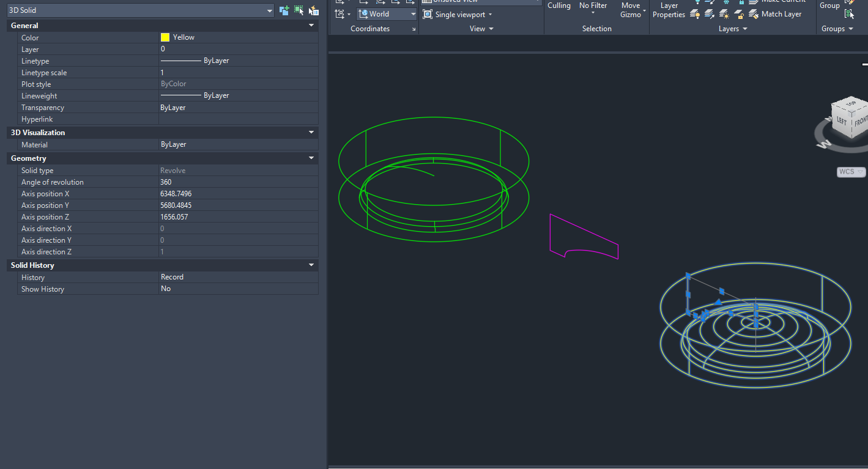Click the UCS icon in Coordinates panel
Viewport: 868px width, 469px height.
(339, 14)
